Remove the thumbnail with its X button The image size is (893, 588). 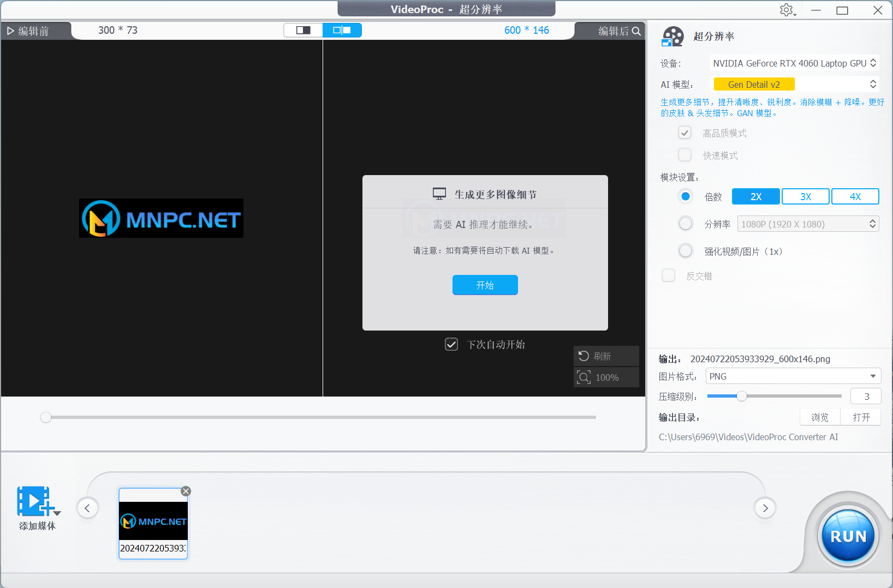coord(186,491)
